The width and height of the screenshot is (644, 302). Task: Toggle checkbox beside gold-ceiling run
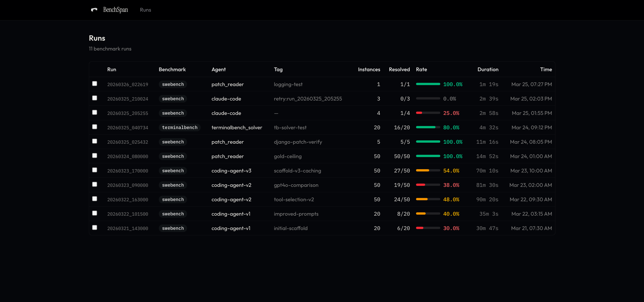tap(95, 156)
